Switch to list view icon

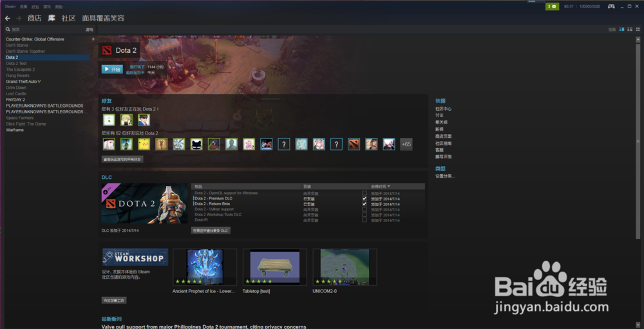(630, 29)
